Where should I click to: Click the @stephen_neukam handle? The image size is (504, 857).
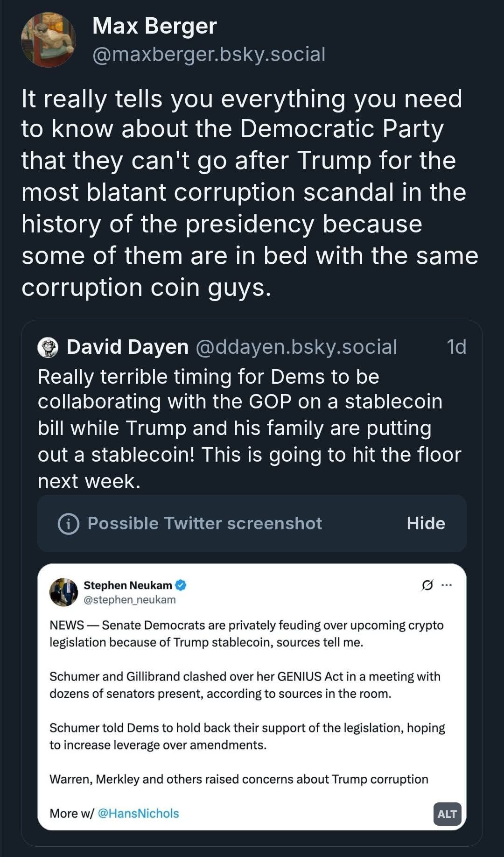129,600
